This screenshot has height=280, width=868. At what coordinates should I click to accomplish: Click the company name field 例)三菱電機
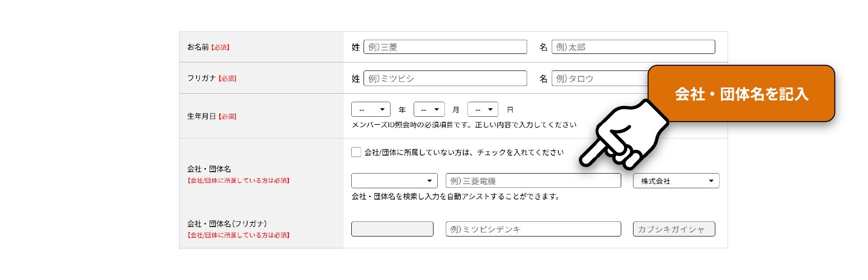pyautogui.click(x=533, y=180)
